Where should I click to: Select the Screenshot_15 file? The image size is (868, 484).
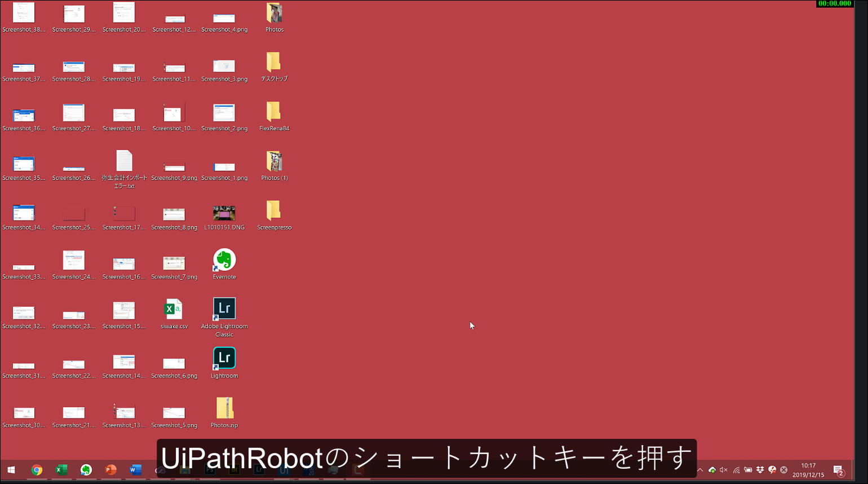[x=124, y=315]
